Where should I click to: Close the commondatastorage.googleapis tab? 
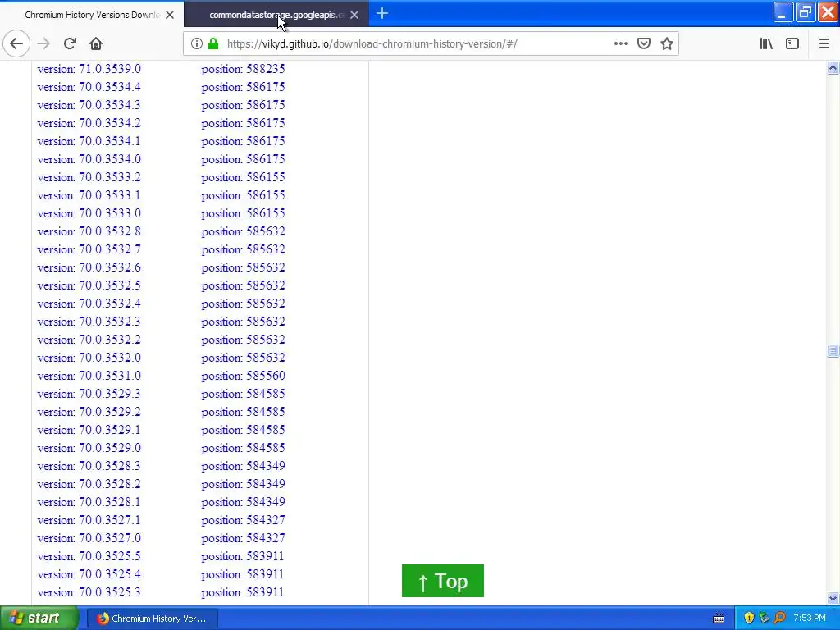coord(354,15)
